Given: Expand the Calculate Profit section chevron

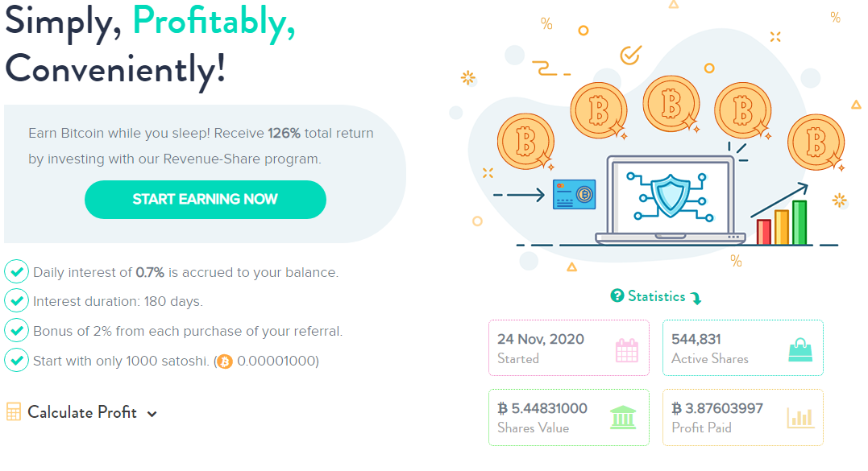Looking at the screenshot, I should click(152, 414).
